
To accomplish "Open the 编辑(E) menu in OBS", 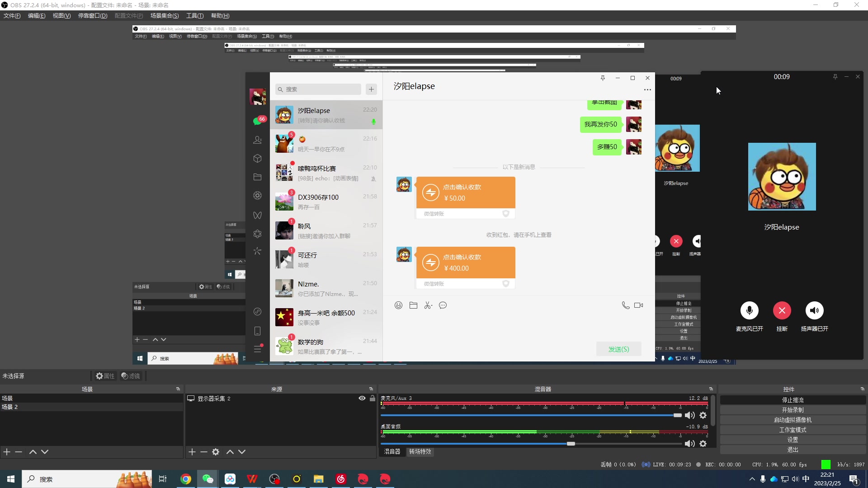I will click(x=37, y=16).
